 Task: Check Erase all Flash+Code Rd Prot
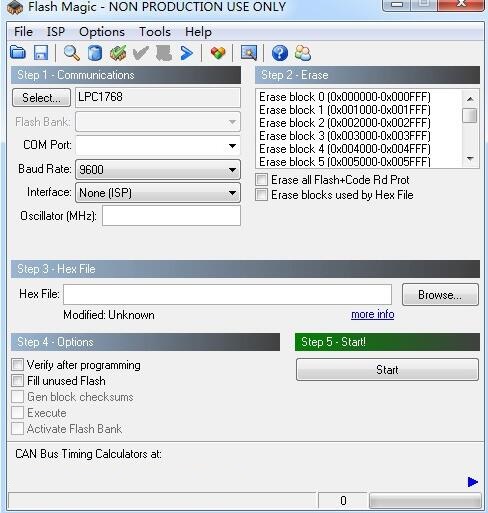pos(262,179)
